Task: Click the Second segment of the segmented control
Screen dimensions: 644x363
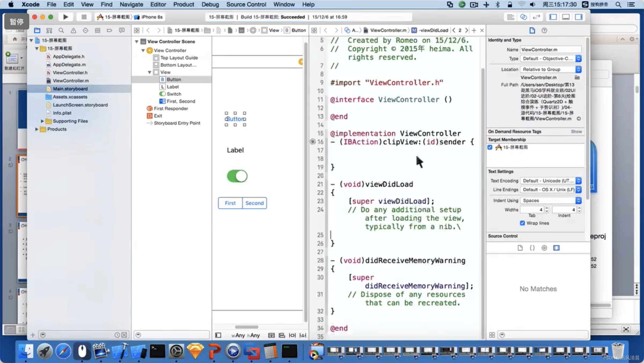Action: coord(254,203)
